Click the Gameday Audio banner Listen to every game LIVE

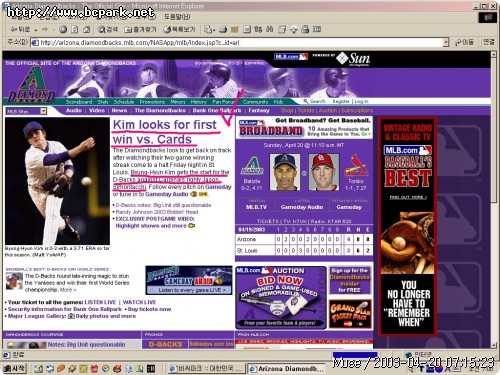189,280
